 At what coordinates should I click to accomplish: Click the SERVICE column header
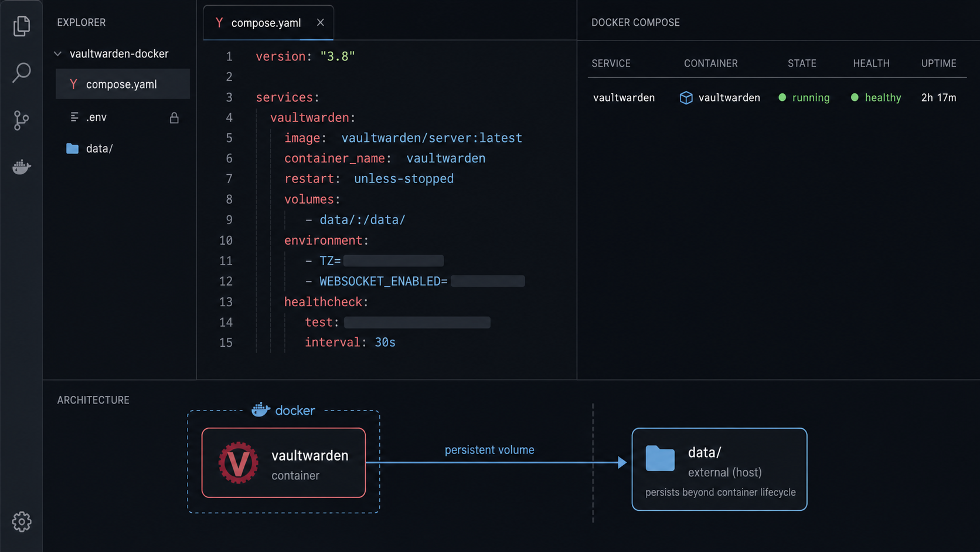(611, 63)
